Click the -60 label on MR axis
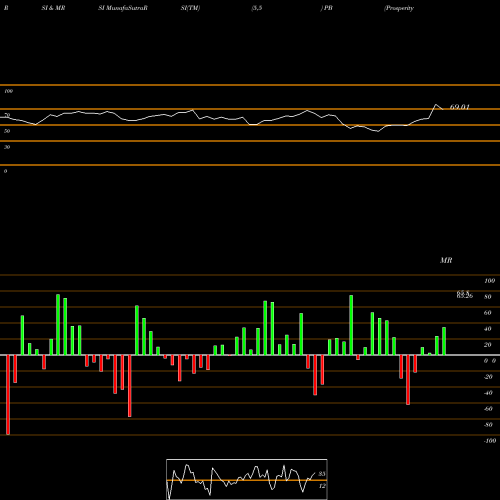500x500 pixels. coord(488,409)
